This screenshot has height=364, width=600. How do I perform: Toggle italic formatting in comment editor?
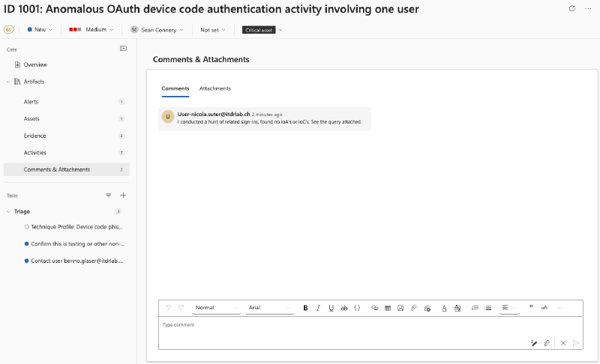[318, 308]
